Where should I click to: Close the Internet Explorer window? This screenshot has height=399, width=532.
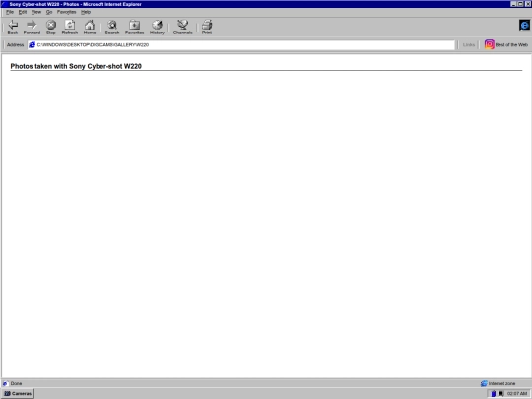click(528, 4)
